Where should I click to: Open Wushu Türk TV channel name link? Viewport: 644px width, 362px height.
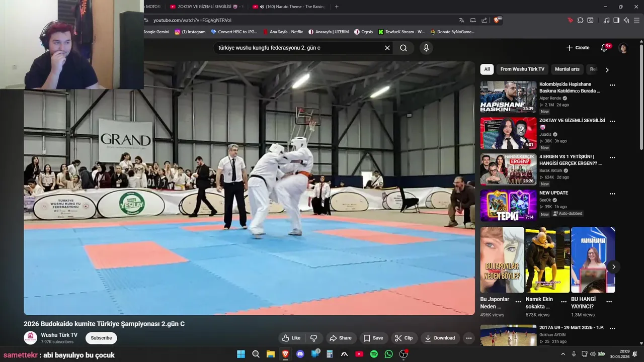59,335
